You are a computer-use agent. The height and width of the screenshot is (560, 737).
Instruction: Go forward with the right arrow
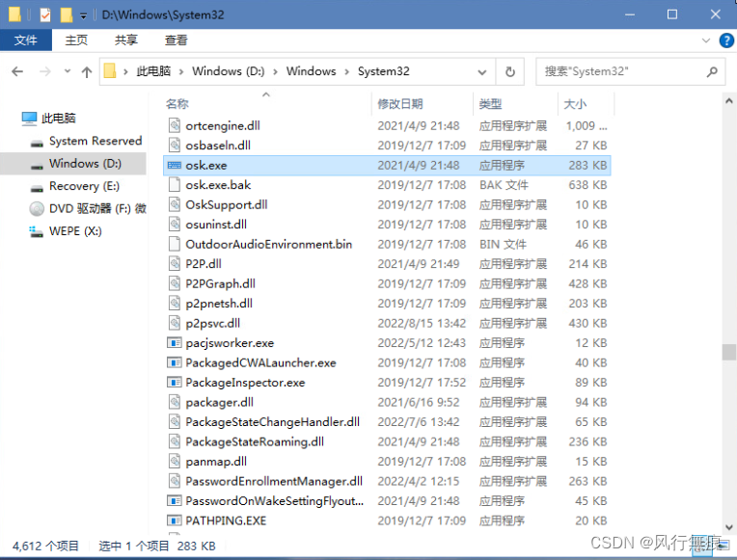[x=45, y=71]
